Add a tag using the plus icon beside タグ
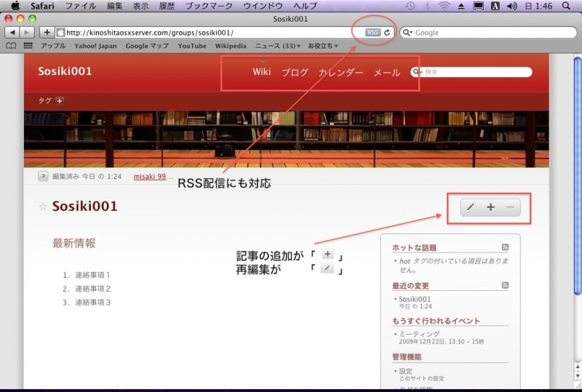Image resolution: width=582 pixels, height=392 pixels. pyautogui.click(x=60, y=101)
